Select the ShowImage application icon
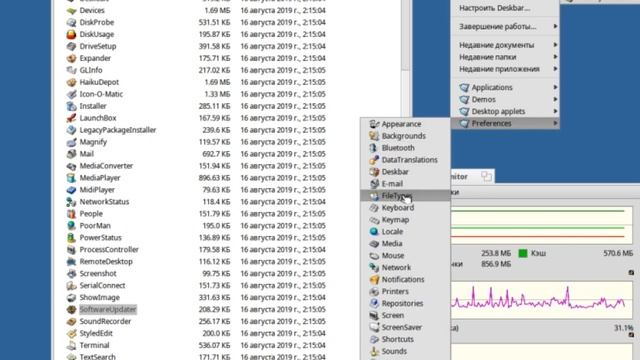Image resolution: width=640 pixels, height=360 pixels. (71, 298)
